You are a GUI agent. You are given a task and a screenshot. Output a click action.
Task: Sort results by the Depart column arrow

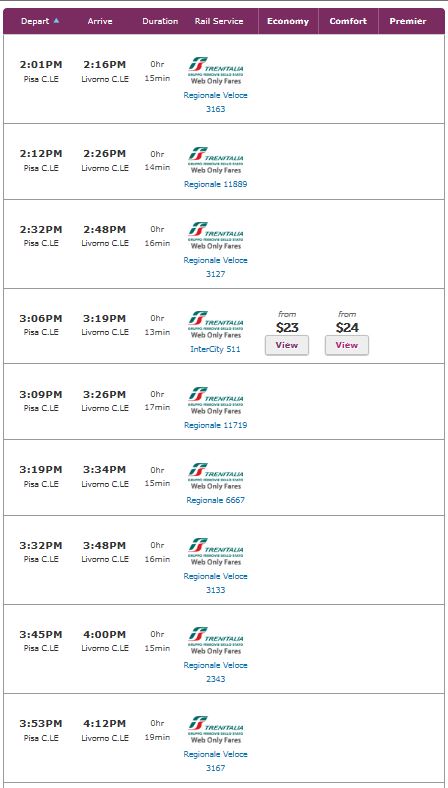(x=56, y=21)
